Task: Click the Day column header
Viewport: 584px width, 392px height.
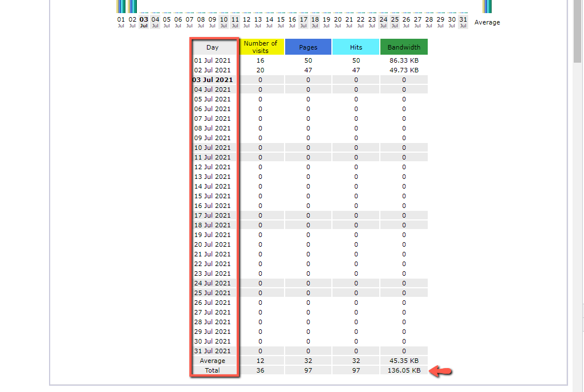Action: [213, 47]
